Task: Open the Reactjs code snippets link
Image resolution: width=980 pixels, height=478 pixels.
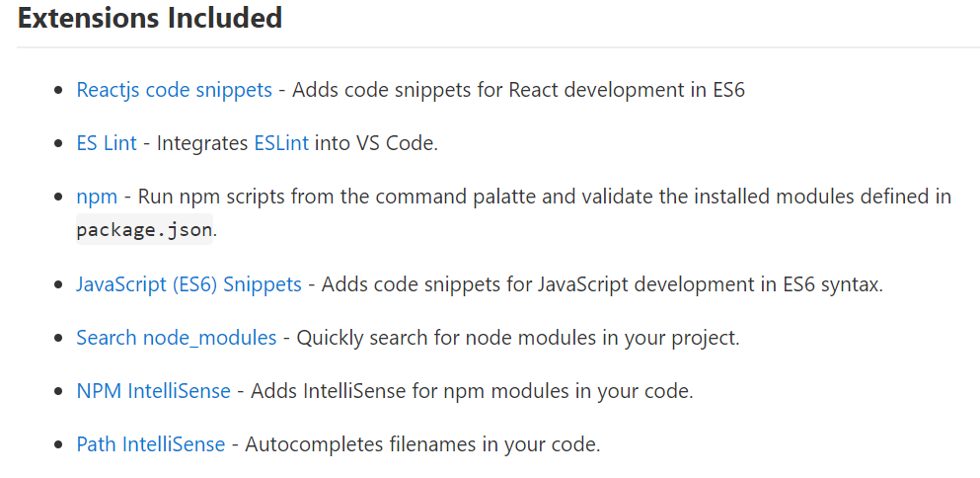Action: click(174, 90)
